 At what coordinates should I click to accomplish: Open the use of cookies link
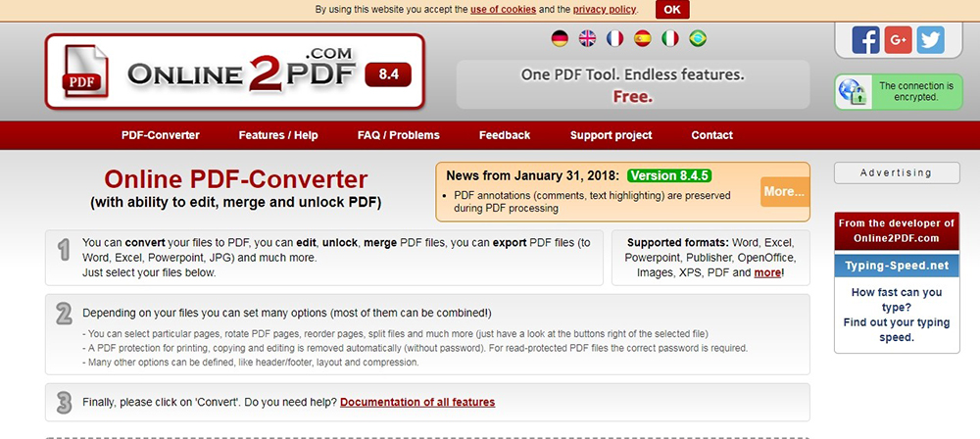(503, 10)
